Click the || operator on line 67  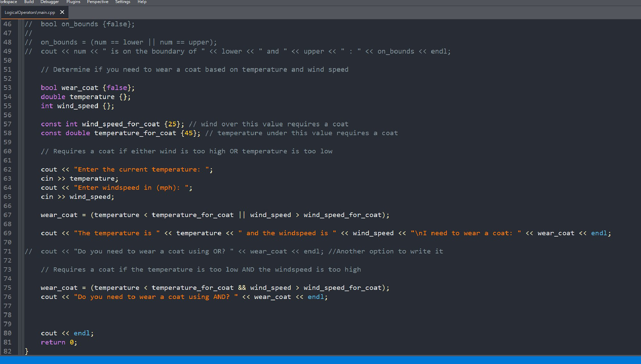[242, 215]
